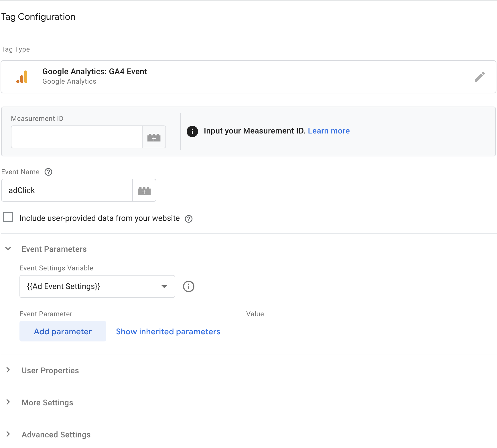Click the help icon next to Event Name

48,172
